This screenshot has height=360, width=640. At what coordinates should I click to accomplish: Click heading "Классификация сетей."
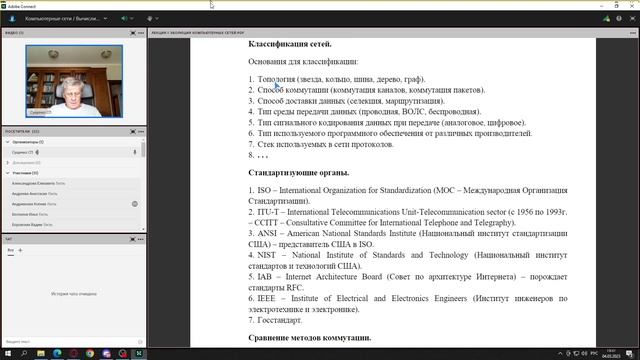[x=290, y=44]
